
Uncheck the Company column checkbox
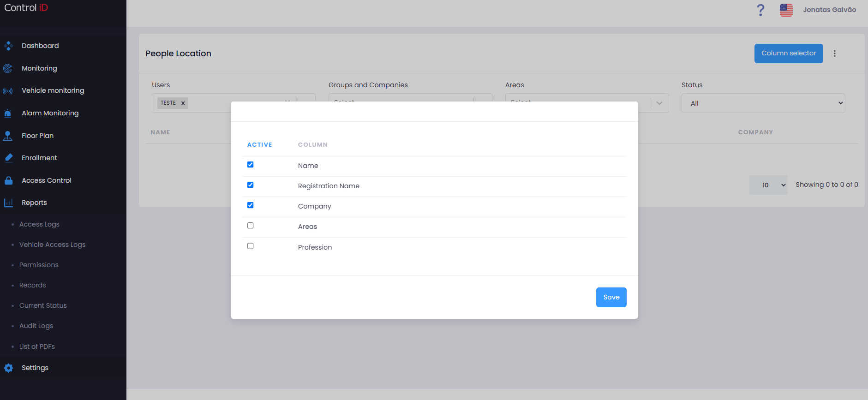pos(251,205)
